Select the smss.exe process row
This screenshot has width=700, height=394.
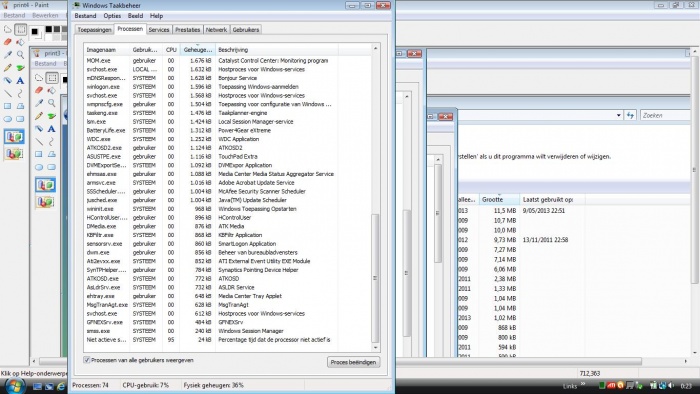227,331
